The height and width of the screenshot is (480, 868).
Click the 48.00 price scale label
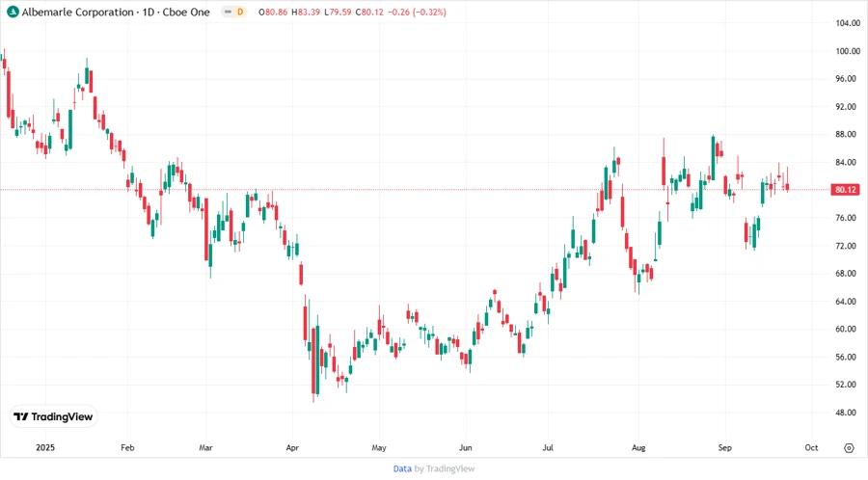click(845, 413)
